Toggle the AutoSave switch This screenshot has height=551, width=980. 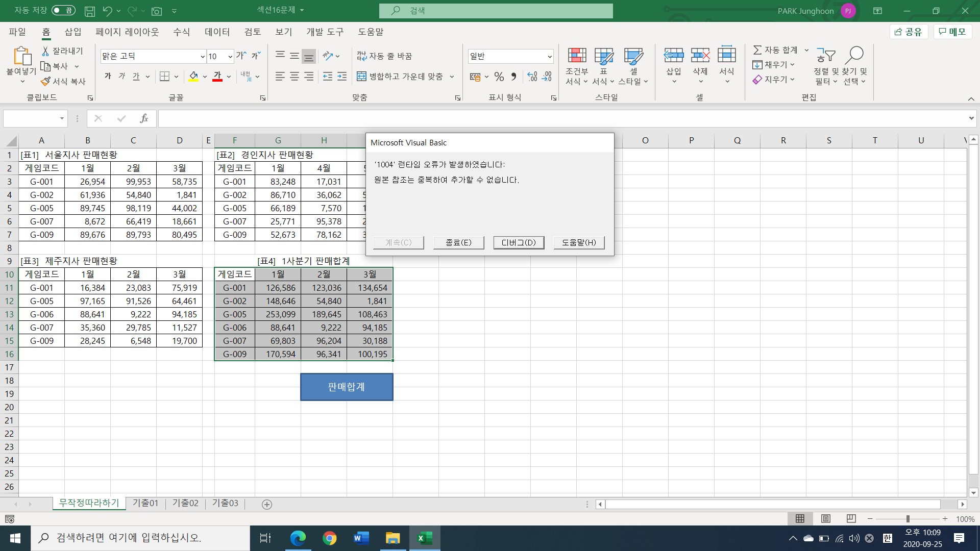tap(63, 10)
